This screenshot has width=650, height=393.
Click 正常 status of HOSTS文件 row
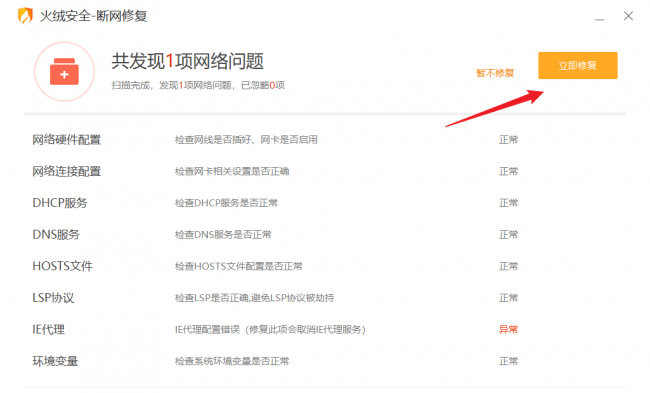[x=508, y=266]
